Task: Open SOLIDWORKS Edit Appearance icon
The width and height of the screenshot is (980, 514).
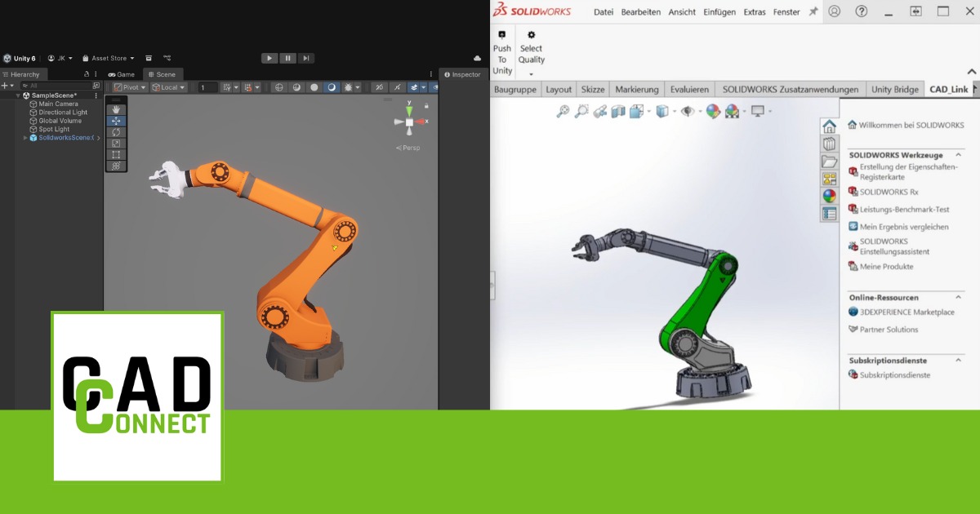Action: pos(713,112)
